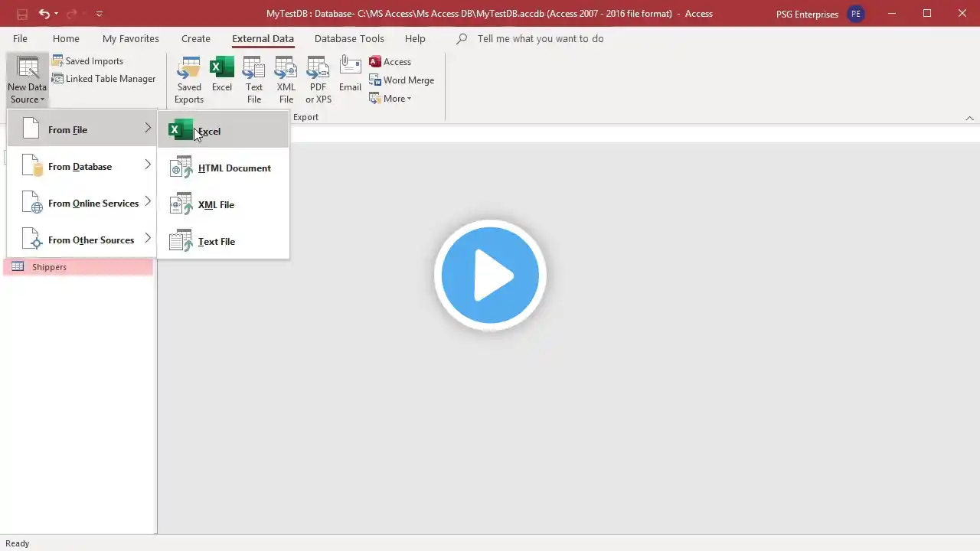Open the Help tab

[x=415, y=38]
